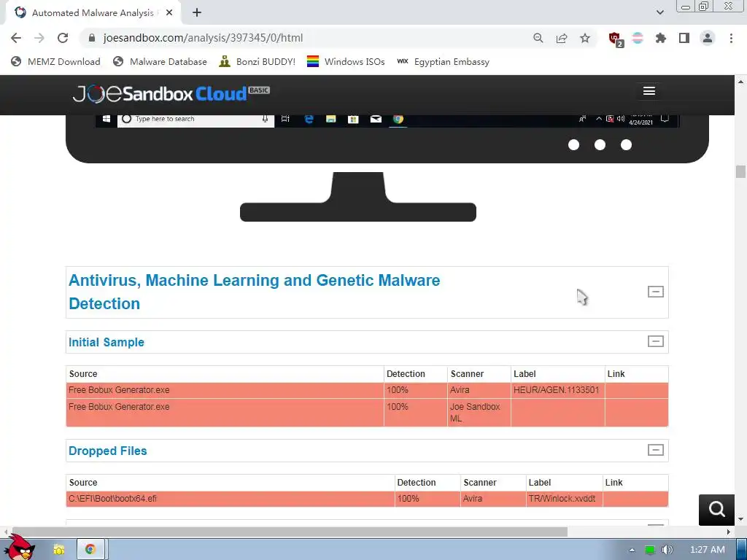Open the Bonzi BUDDY! bookmark
The height and width of the screenshot is (560, 747).
click(x=258, y=61)
